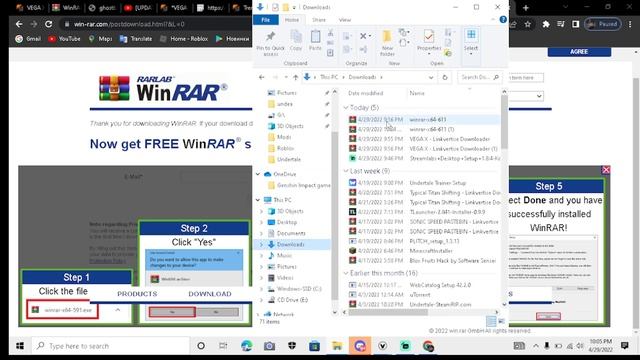Open the Select dropdown arrow in ribbon
Image resolution: width=640 pixels, height=360 pixels.
(471, 53)
